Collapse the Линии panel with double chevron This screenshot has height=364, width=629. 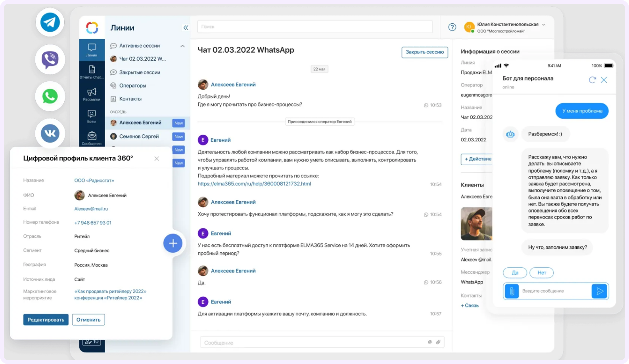(x=186, y=27)
